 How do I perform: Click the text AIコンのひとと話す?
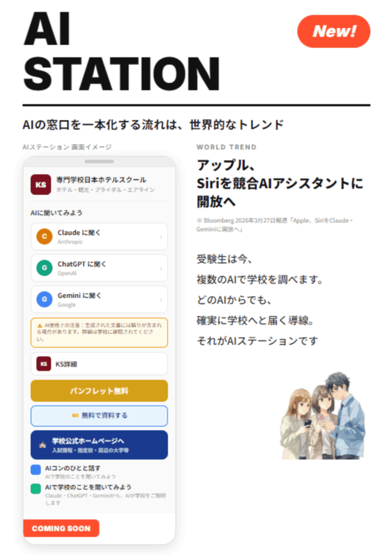pyautogui.click(x=73, y=468)
